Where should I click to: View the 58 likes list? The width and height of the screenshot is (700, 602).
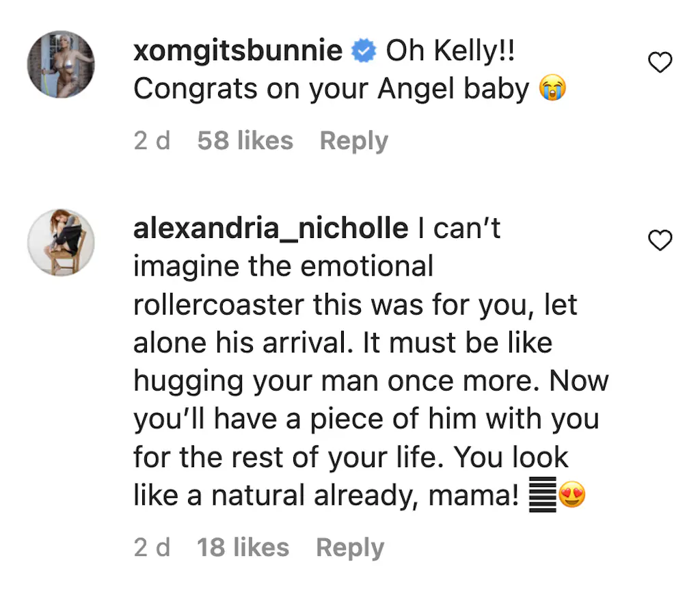point(245,141)
